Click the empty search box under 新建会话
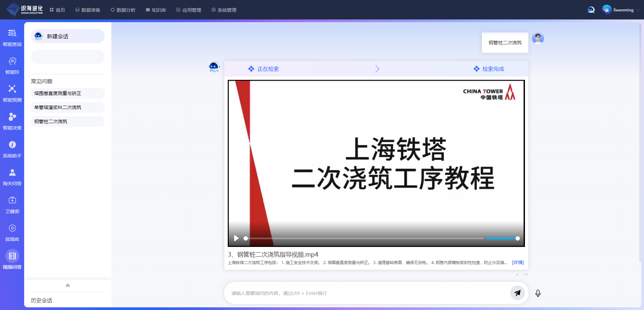 pos(68,57)
